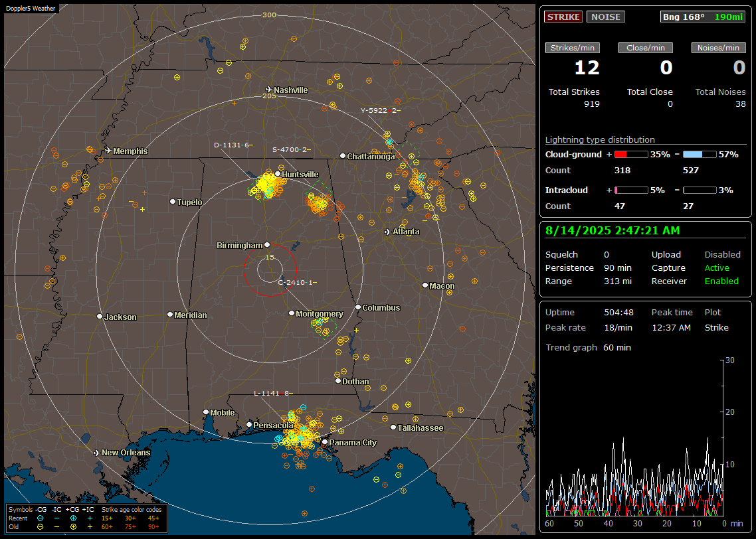Click the Range value 313 mi

point(618,281)
